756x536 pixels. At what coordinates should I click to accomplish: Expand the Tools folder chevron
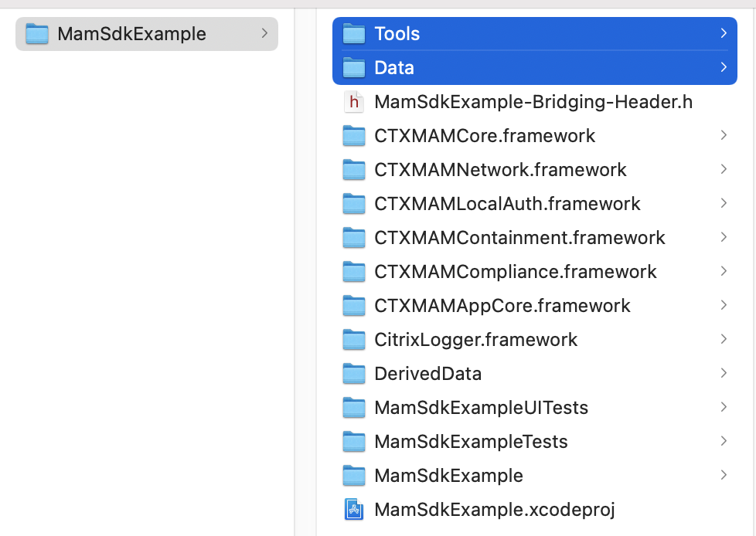coord(724,33)
